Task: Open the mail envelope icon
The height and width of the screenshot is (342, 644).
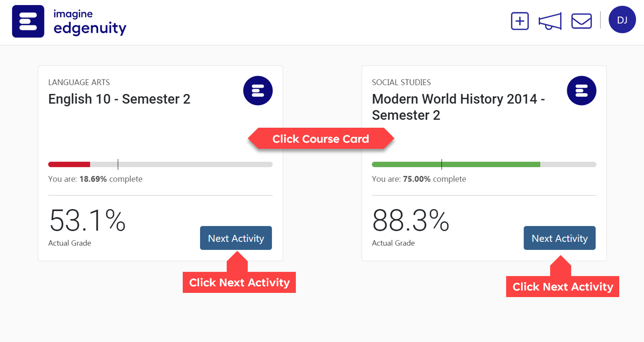Action: tap(581, 21)
